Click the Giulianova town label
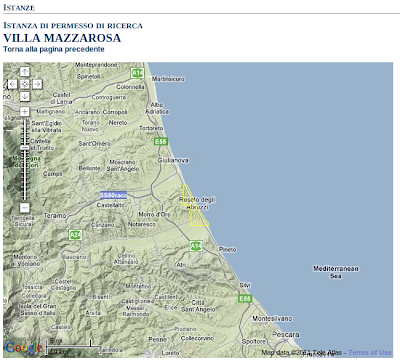Image resolution: width=400 pixels, height=361 pixels. click(173, 160)
